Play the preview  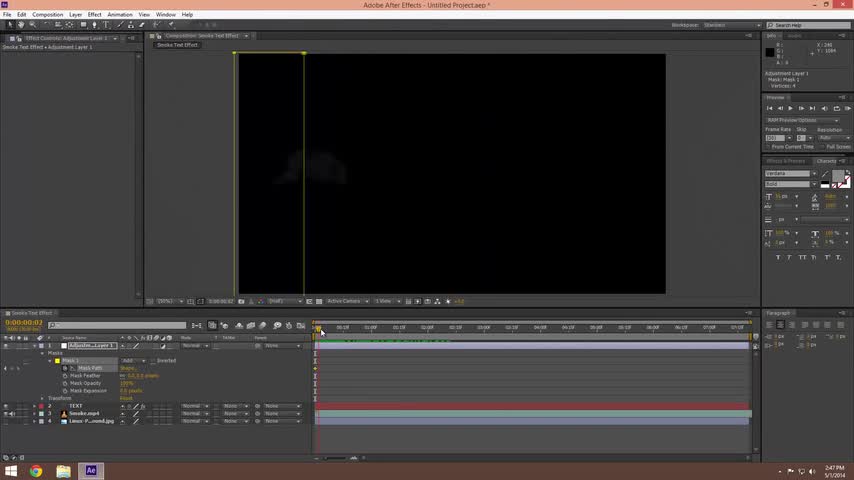[x=790, y=108]
